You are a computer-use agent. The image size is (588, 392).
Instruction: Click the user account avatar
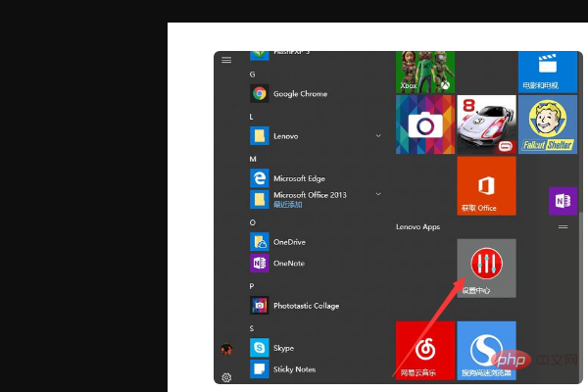point(226,350)
